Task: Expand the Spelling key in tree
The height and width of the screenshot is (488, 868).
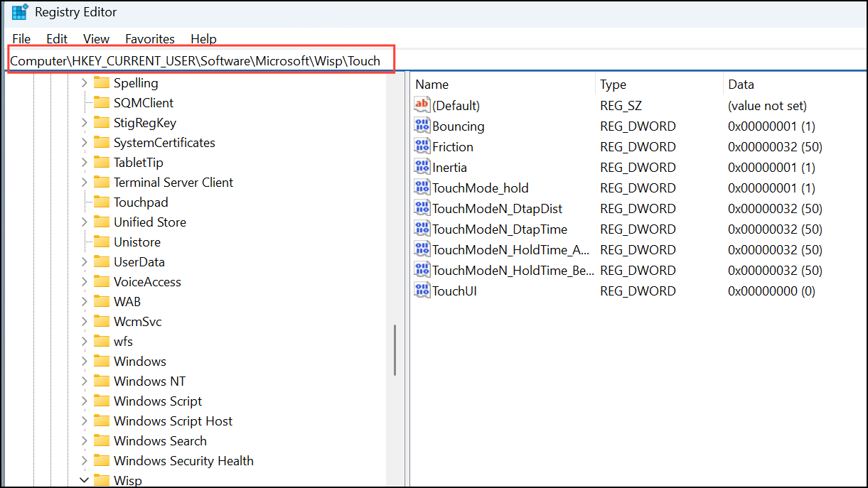Action: (84, 83)
